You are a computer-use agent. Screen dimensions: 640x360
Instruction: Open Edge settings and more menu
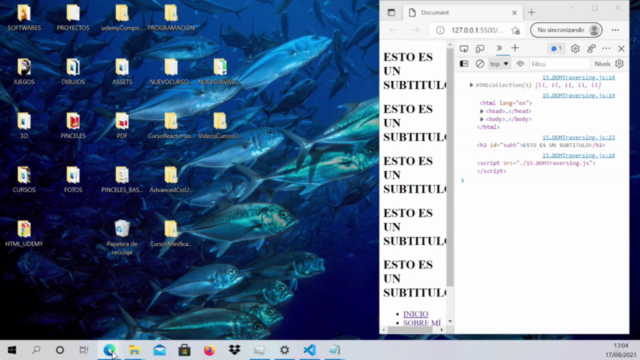tap(615, 30)
